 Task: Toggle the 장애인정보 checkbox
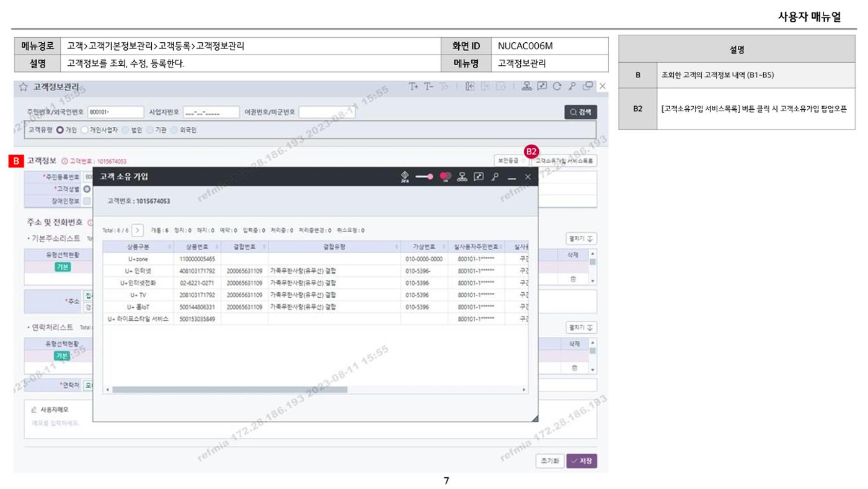pos(87,201)
